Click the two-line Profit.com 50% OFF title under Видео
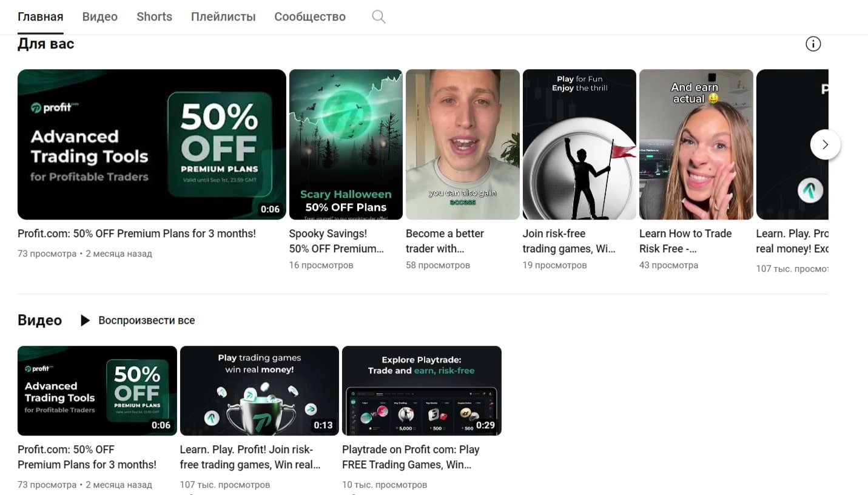This screenshot has height=495, width=868. [x=87, y=457]
